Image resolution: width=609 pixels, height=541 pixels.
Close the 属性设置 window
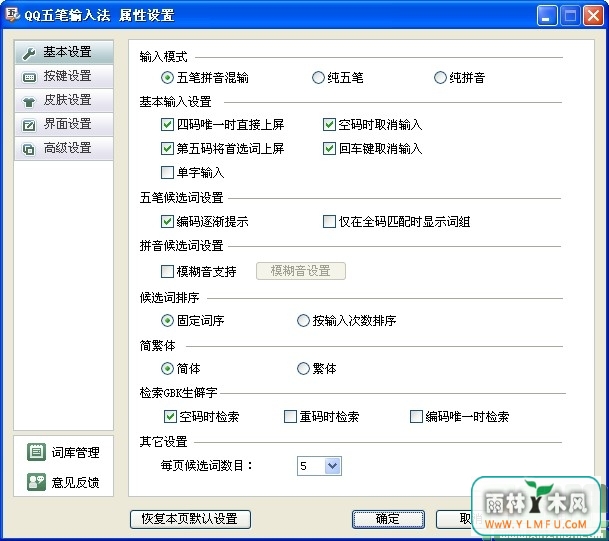point(593,16)
